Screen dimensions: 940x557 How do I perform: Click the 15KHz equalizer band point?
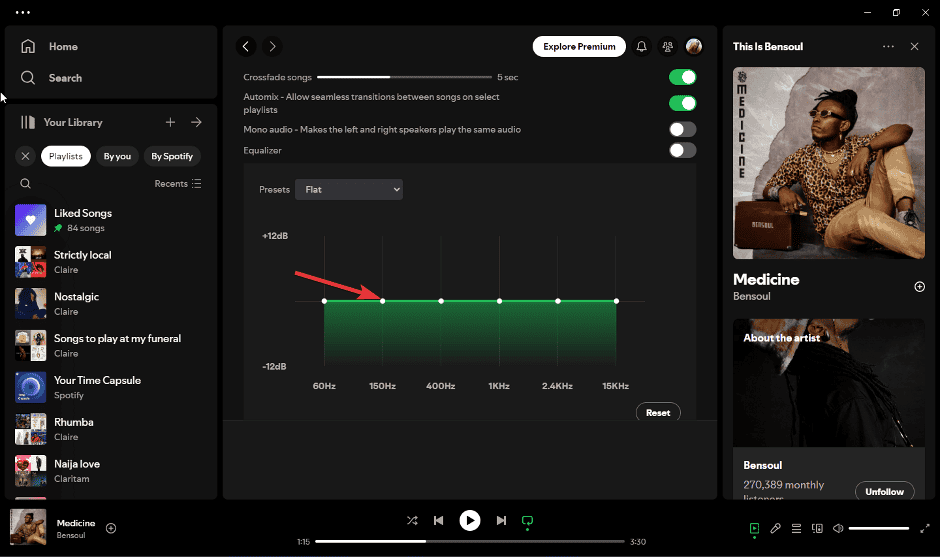pos(616,301)
